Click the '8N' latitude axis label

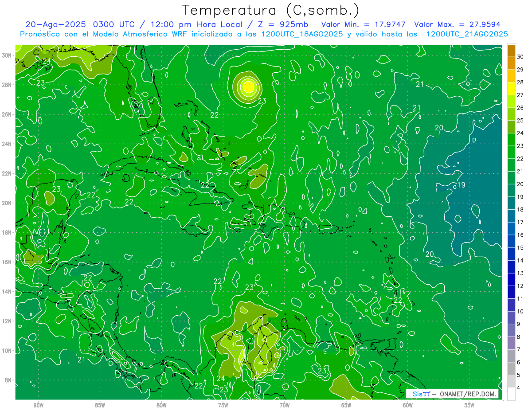coord(8,380)
